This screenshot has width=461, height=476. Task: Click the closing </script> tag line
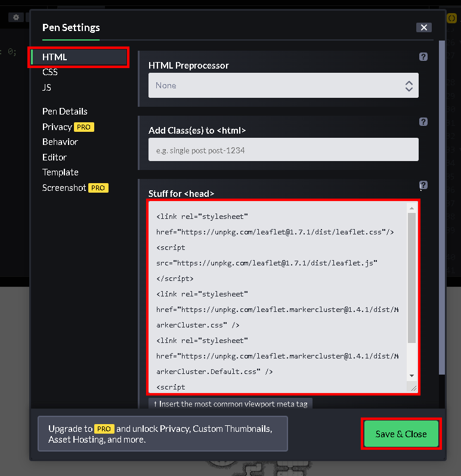[175, 279]
